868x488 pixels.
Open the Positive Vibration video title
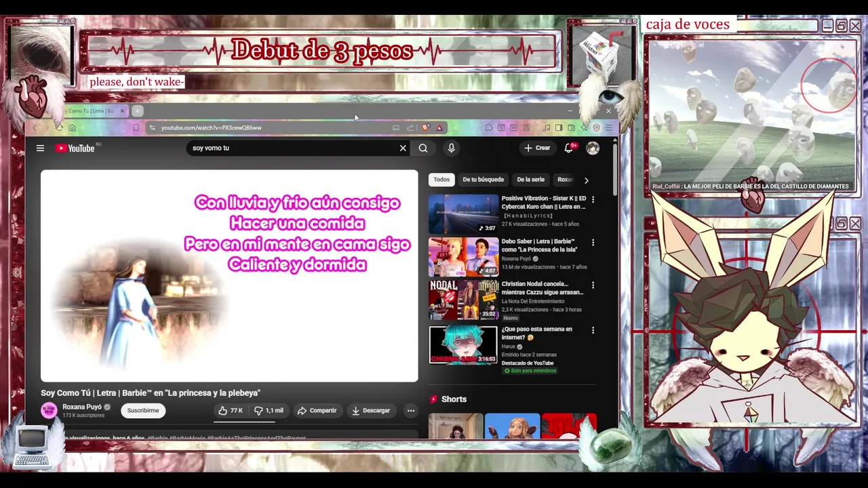(544, 203)
